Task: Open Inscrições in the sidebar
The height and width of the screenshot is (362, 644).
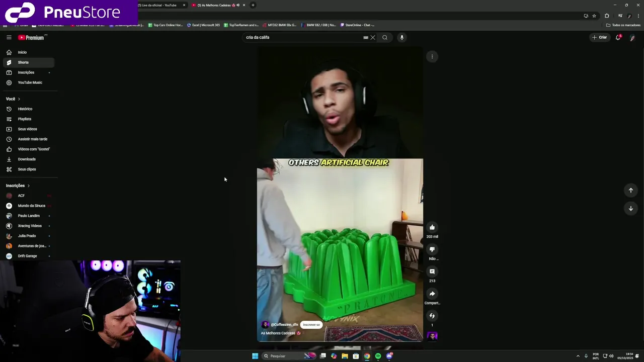Action: (28, 72)
